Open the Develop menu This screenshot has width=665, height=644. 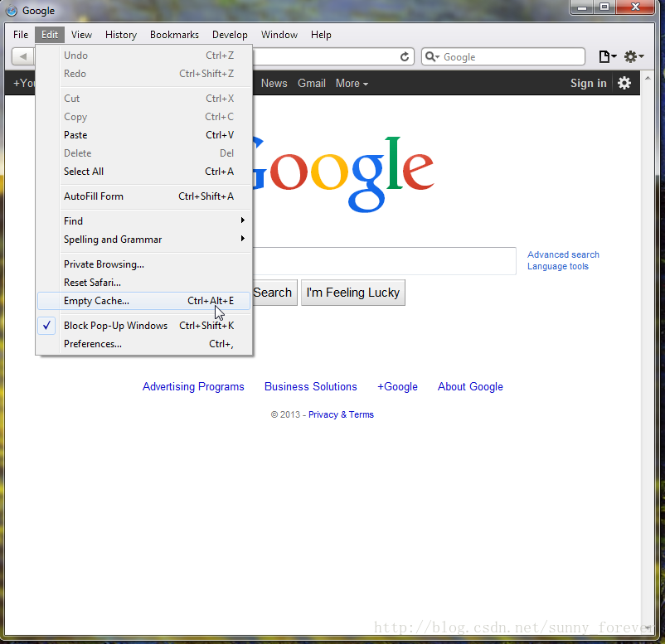[230, 35]
